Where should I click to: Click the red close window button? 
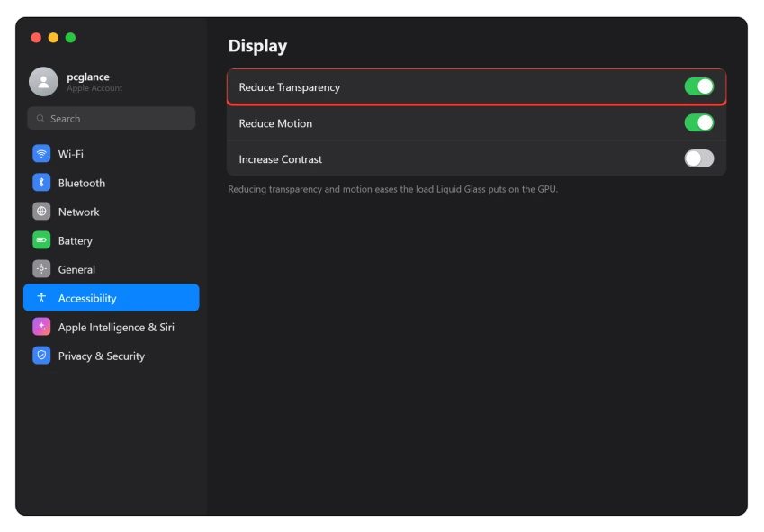tap(36, 38)
